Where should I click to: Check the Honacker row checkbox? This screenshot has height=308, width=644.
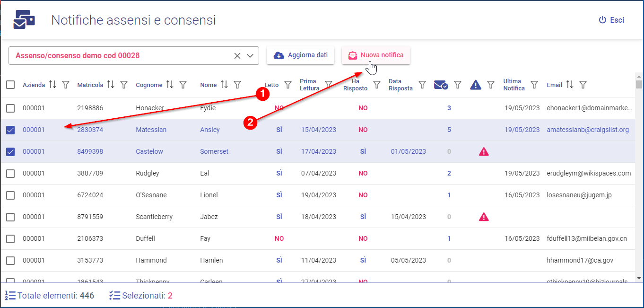pos(10,108)
